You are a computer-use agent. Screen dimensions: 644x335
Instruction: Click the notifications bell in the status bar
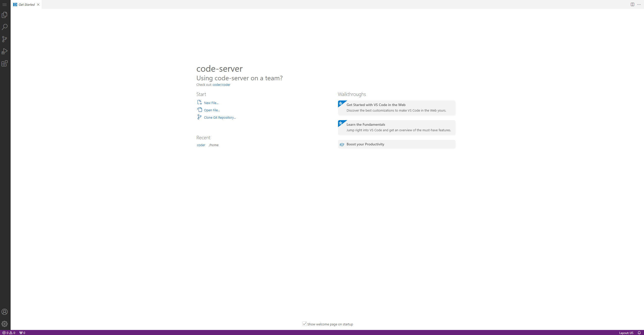pos(639,333)
